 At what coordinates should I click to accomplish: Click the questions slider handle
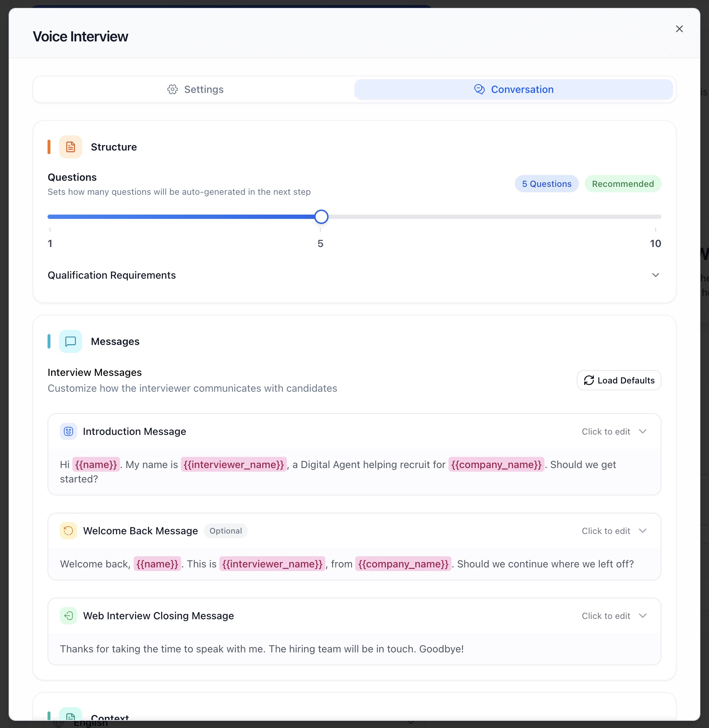[321, 217]
